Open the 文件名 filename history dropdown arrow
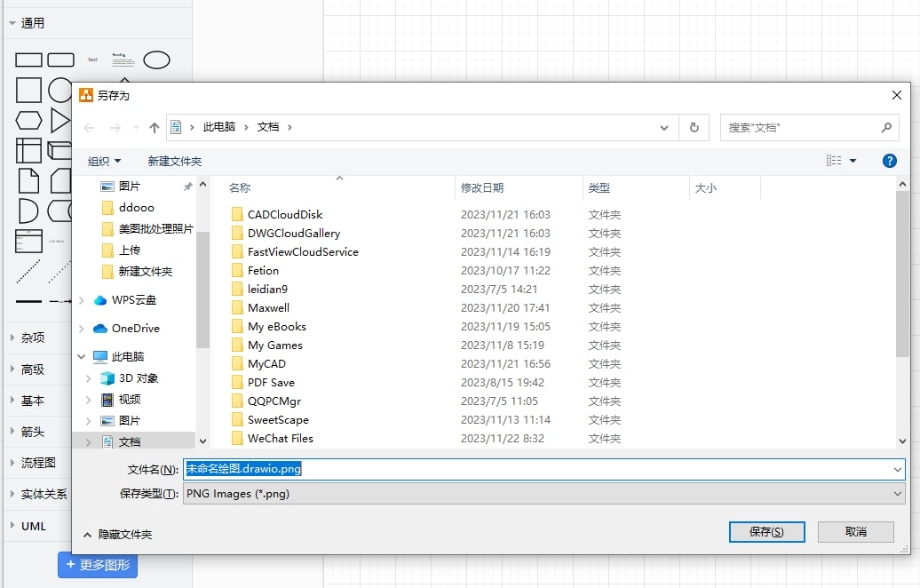The height and width of the screenshot is (588, 920). tap(897, 470)
